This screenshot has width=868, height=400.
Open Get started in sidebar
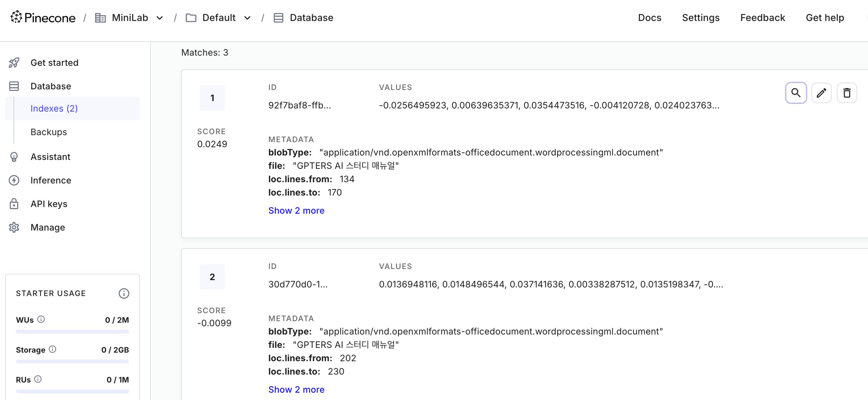pos(54,63)
